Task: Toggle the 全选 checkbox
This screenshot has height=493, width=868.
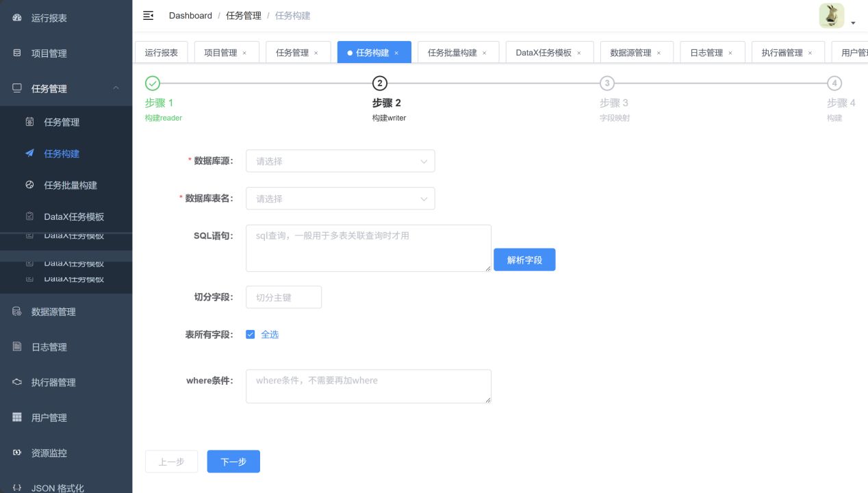Action: coord(251,335)
